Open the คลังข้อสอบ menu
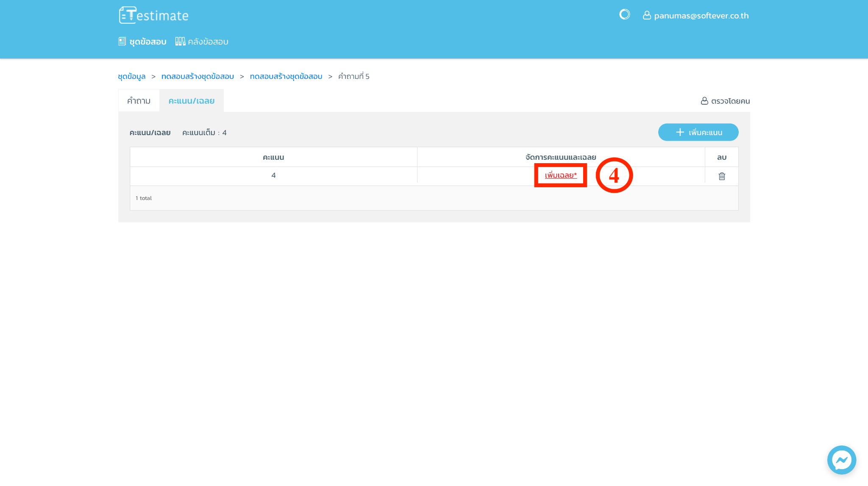The height and width of the screenshot is (486, 868). pyautogui.click(x=208, y=42)
